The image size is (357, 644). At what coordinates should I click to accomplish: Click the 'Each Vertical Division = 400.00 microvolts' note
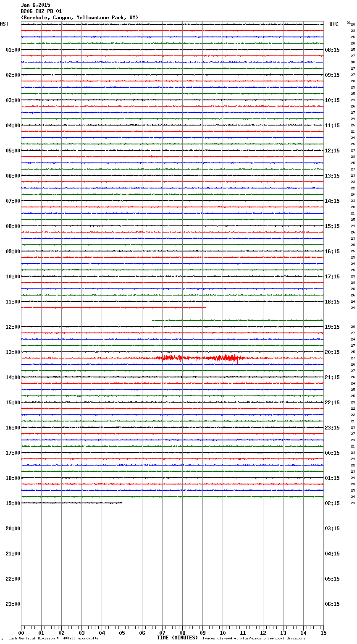pyautogui.click(x=53, y=639)
